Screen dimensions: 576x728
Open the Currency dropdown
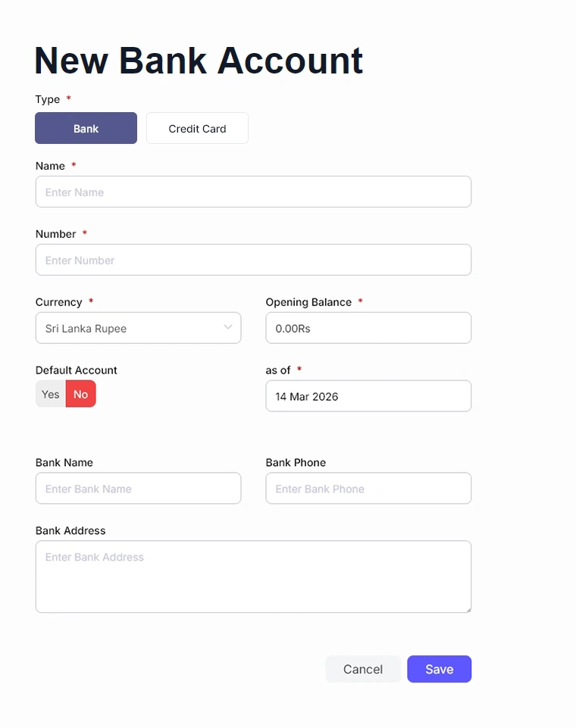pos(138,328)
